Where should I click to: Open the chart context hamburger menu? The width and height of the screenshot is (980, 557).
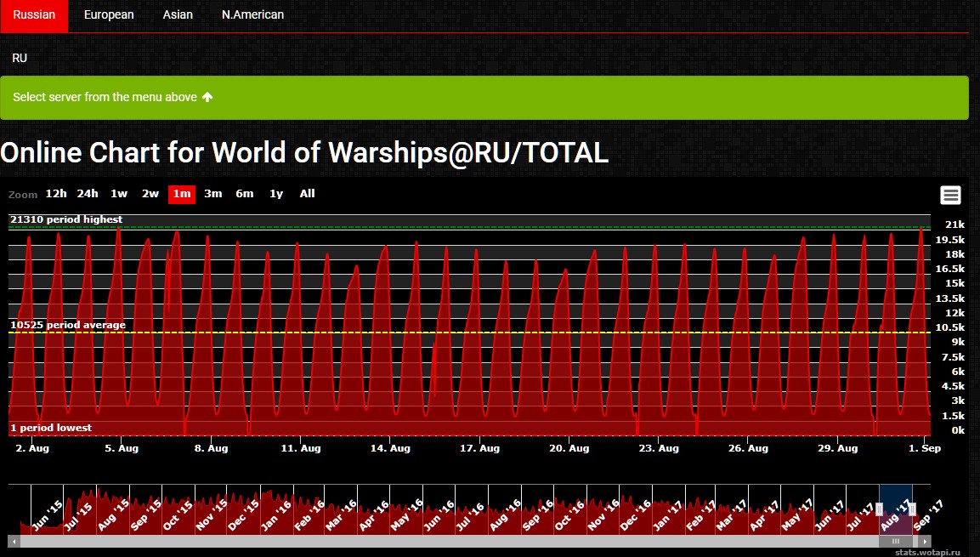click(950, 195)
